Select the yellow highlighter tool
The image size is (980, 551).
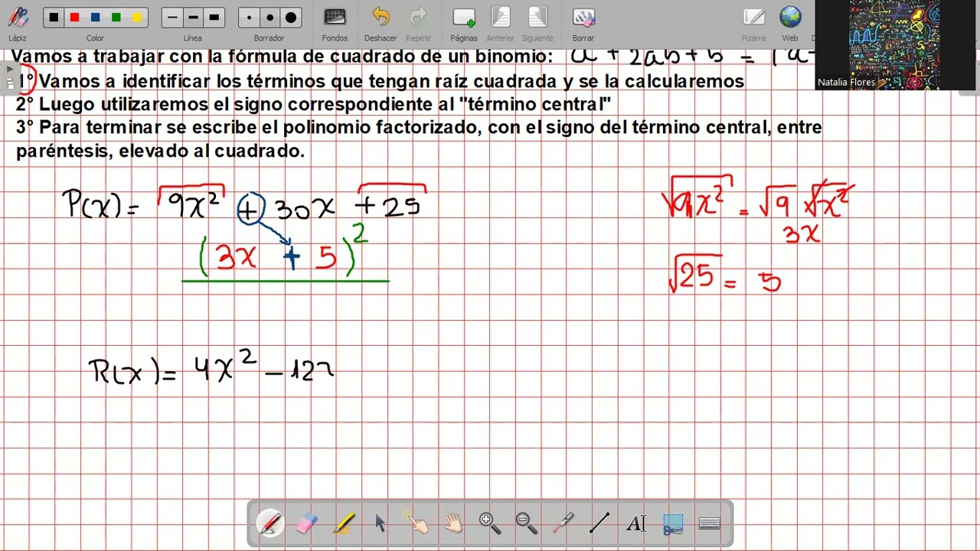point(344,523)
